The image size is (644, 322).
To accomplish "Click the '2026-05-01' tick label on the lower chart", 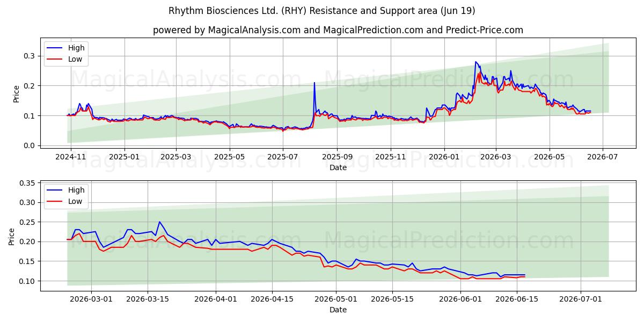I will coord(336,299).
